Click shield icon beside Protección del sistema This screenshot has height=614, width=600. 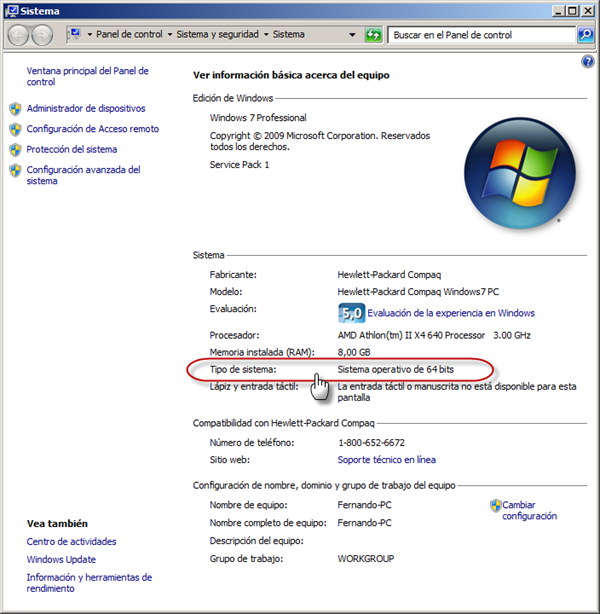tap(15, 150)
